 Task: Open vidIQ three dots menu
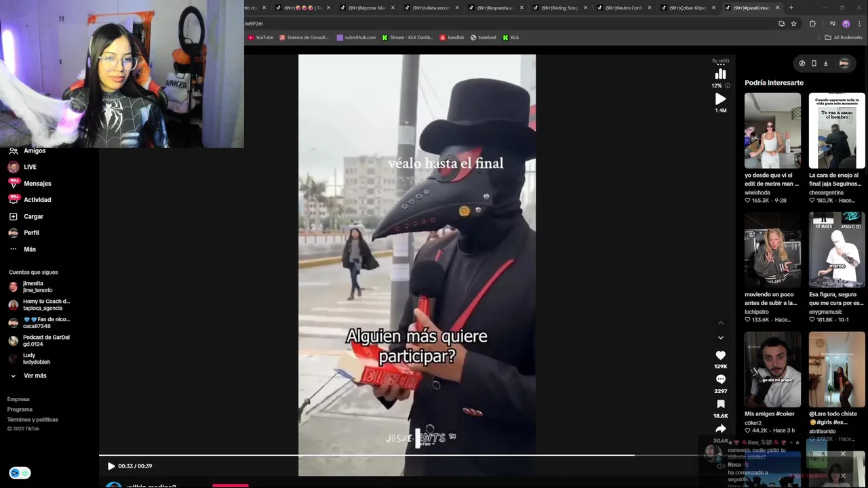point(720,65)
